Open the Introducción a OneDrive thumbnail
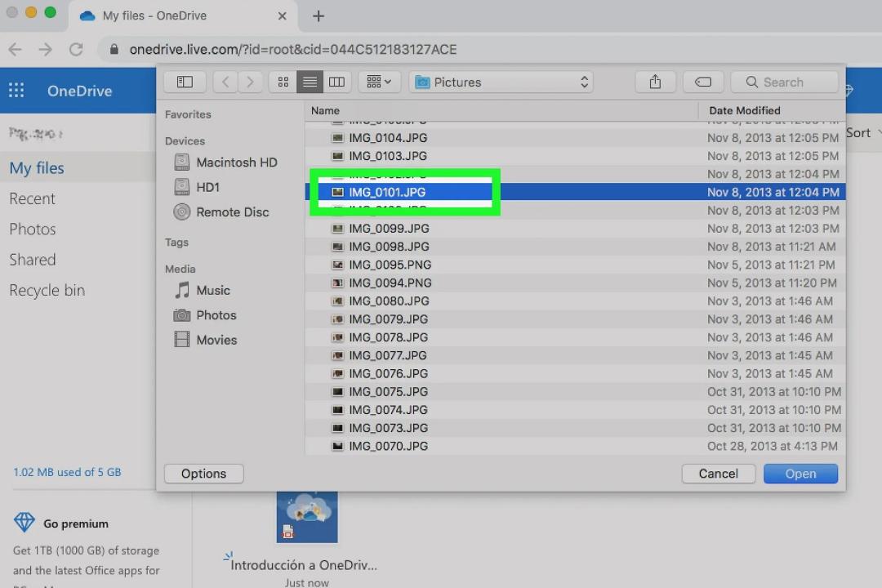The height and width of the screenshot is (588, 882). (x=306, y=518)
